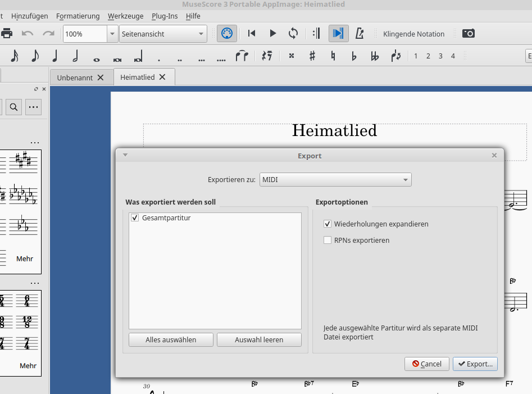Toggle play repeats button
The image size is (532, 394).
point(316,33)
